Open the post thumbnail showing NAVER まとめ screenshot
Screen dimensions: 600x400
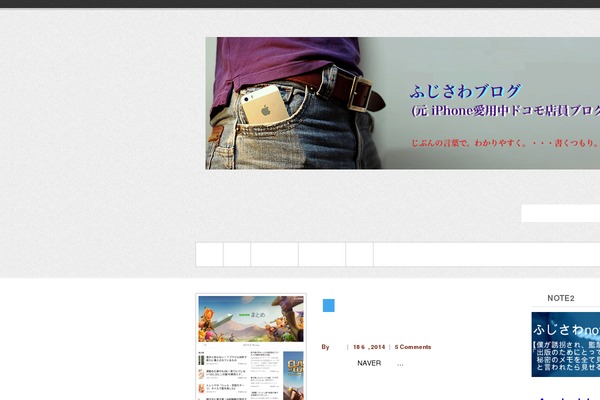pyautogui.click(x=251, y=347)
